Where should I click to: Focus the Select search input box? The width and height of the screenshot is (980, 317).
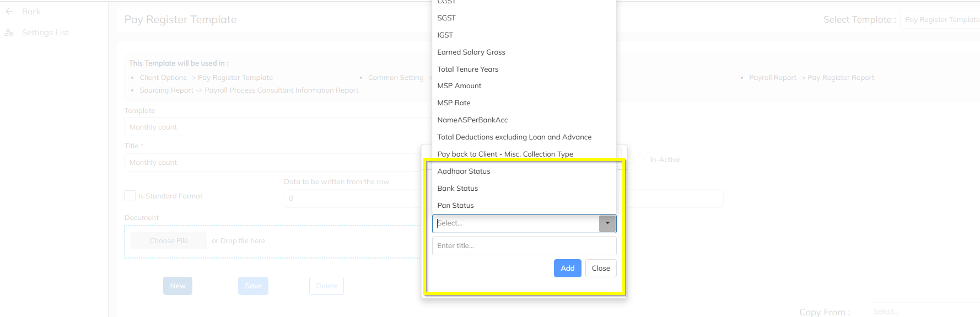516,223
